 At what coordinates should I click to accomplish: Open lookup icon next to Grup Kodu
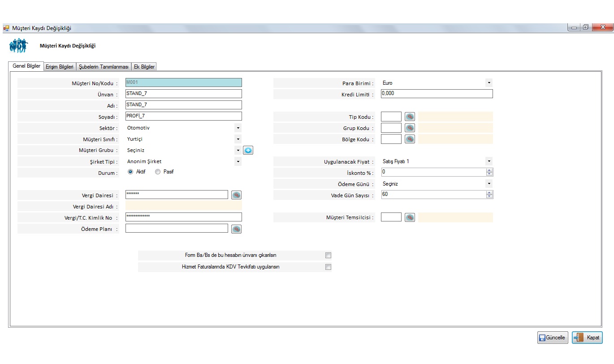[x=410, y=128]
